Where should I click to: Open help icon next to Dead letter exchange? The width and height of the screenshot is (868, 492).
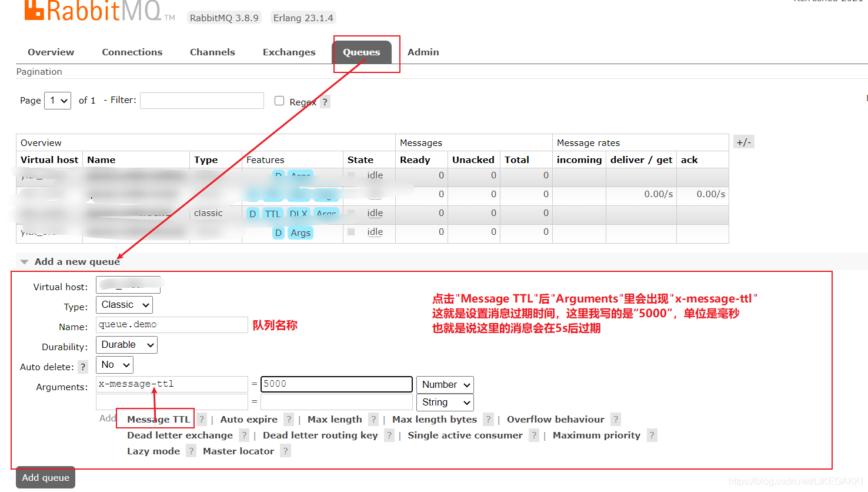coord(244,435)
